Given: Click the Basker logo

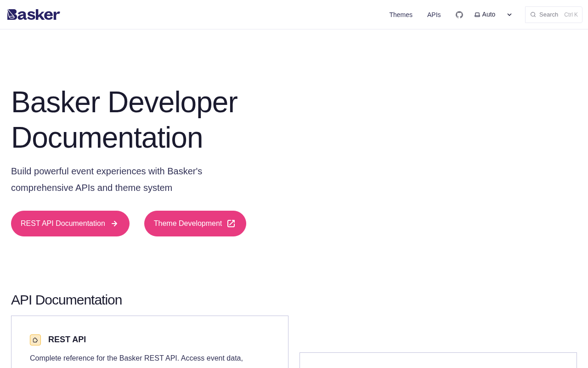Looking at the screenshot, I should pos(34,15).
